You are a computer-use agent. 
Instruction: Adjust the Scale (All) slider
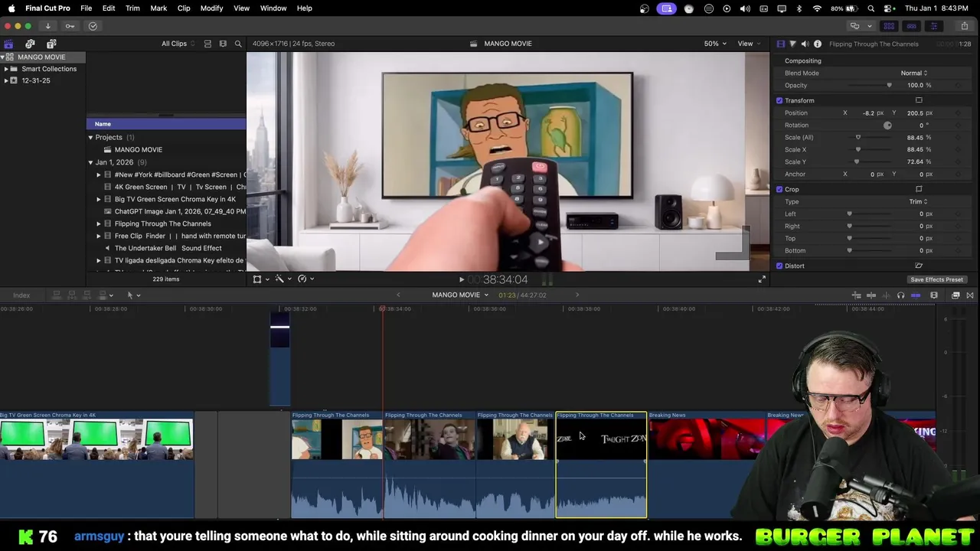(x=857, y=138)
